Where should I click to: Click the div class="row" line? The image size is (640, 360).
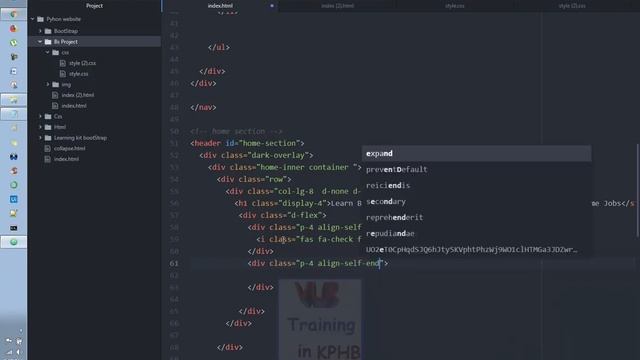click(254, 179)
